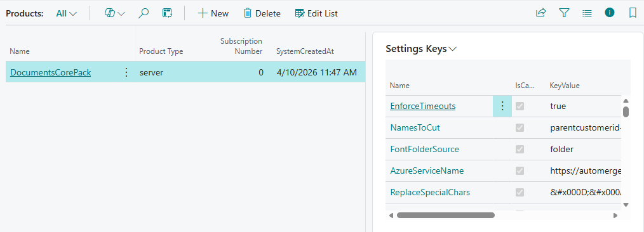Screen dimensions: 644x232
Task: Switch layout with list view icon
Action: pos(587,13)
